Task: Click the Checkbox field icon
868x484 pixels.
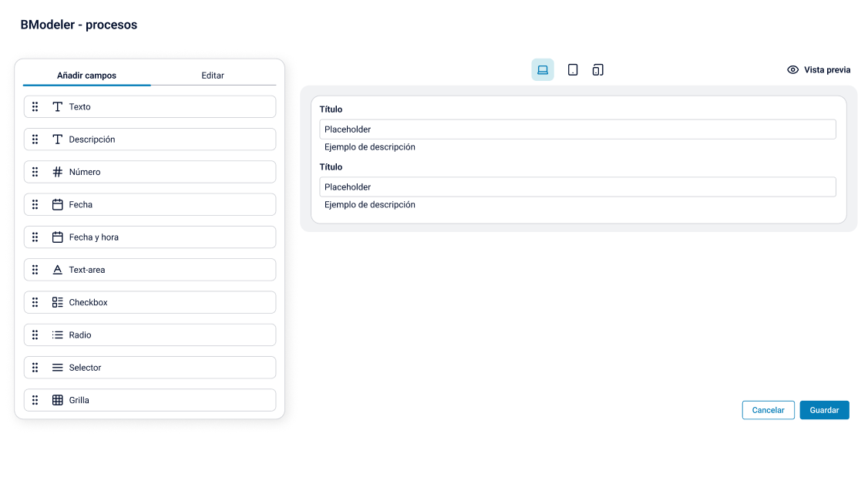Action: coord(57,303)
